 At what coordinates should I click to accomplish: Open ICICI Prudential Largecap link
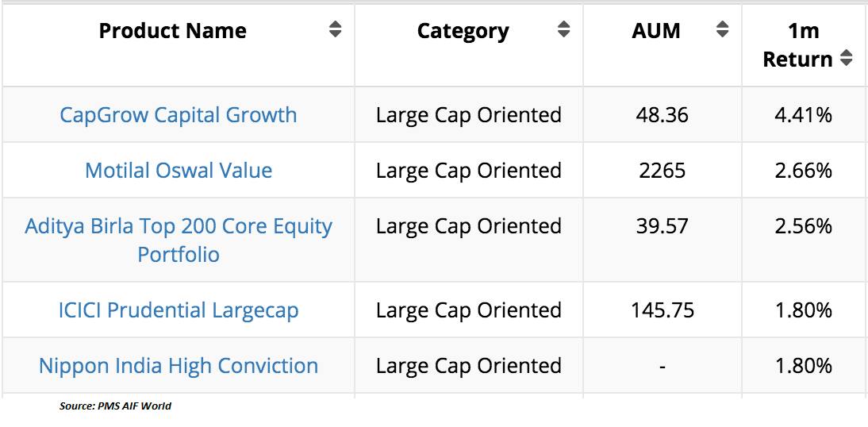point(179,310)
